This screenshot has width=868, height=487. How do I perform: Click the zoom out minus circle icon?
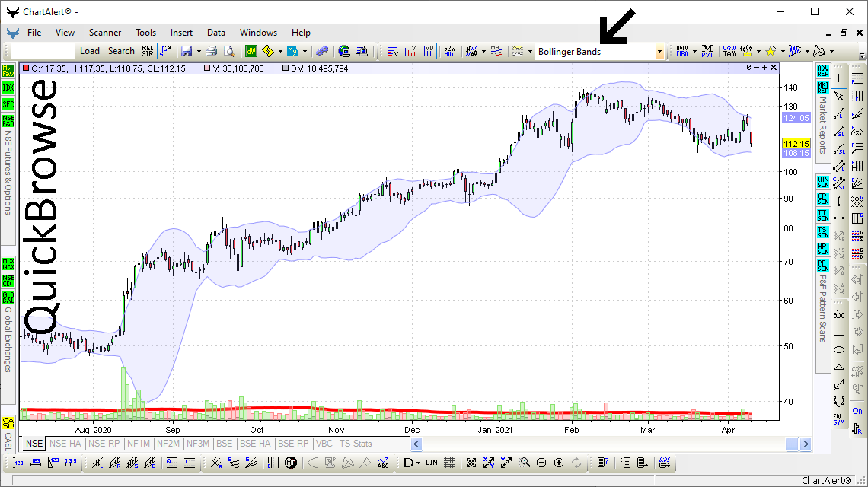click(x=541, y=463)
